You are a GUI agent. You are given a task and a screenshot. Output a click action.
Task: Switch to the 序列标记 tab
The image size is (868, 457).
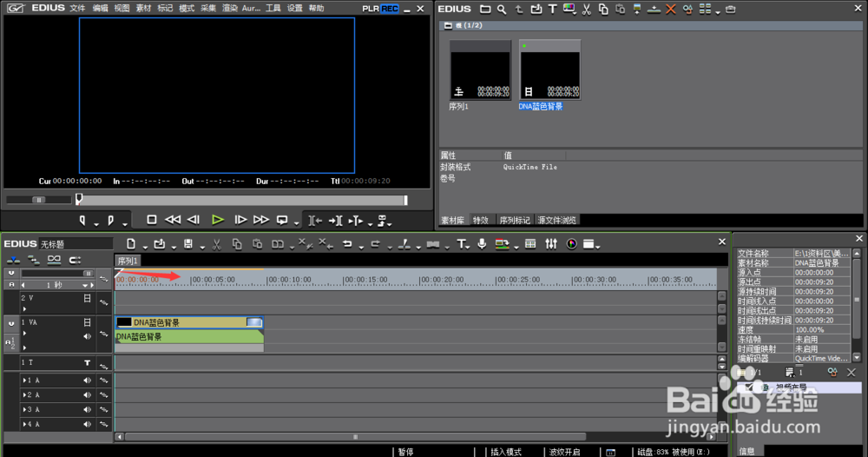[x=515, y=220]
